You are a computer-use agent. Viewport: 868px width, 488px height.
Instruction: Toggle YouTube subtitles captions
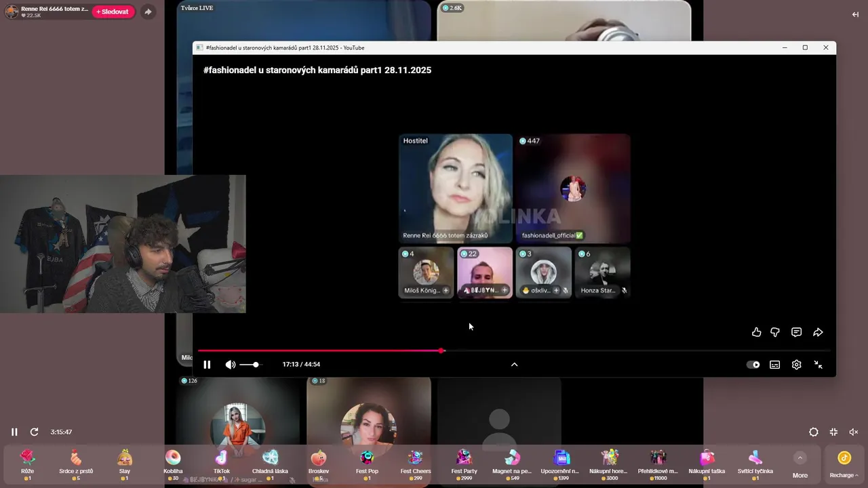coord(775,365)
